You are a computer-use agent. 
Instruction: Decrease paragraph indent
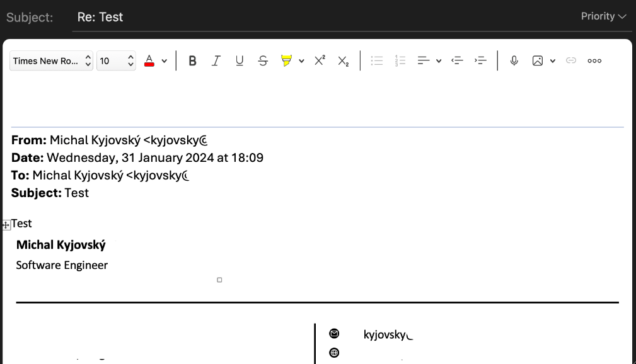[x=457, y=61]
